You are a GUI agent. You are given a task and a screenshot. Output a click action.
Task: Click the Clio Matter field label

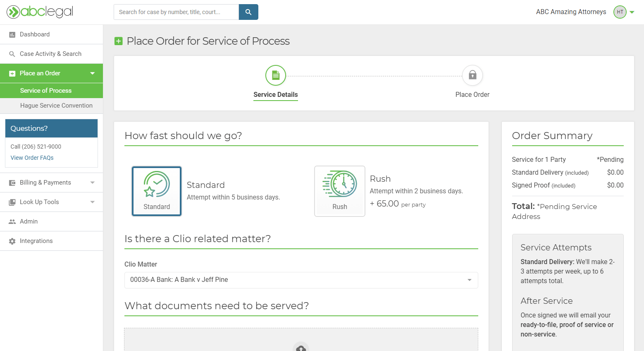[x=141, y=264]
